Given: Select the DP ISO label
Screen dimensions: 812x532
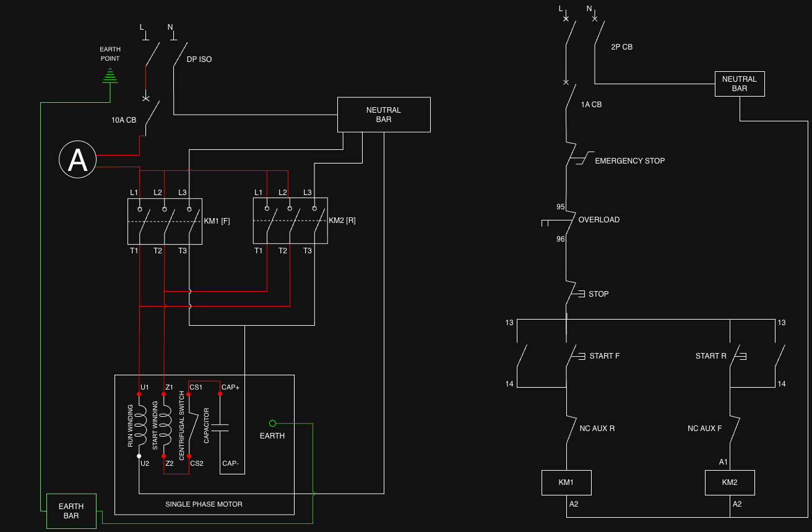Looking at the screenshot, I should (x=199, y=59).
